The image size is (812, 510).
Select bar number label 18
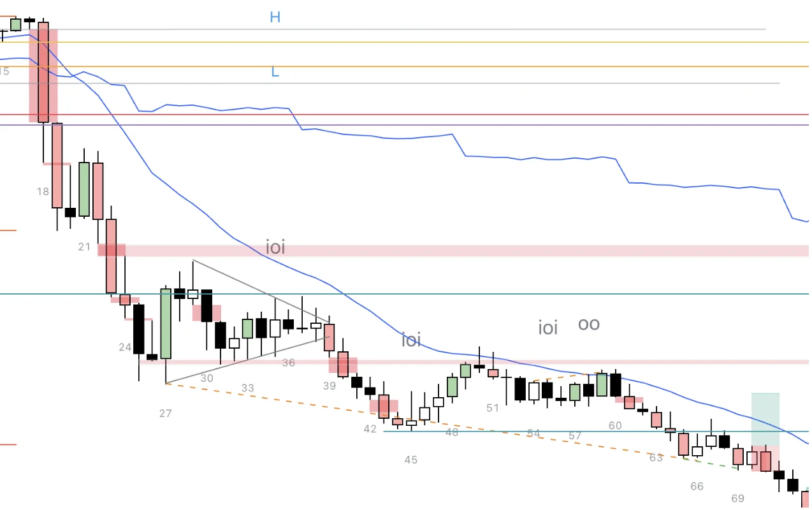pyautogui.click(x=43, y=191)
